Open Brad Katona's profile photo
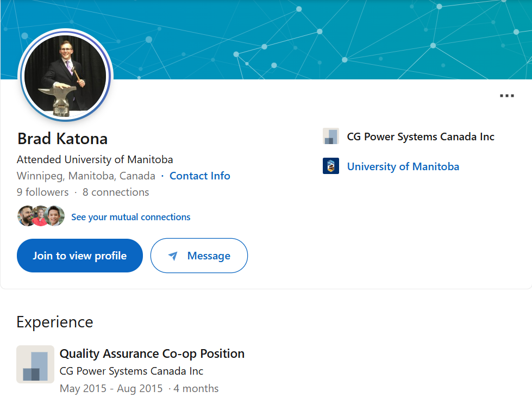 click(66, 75)
